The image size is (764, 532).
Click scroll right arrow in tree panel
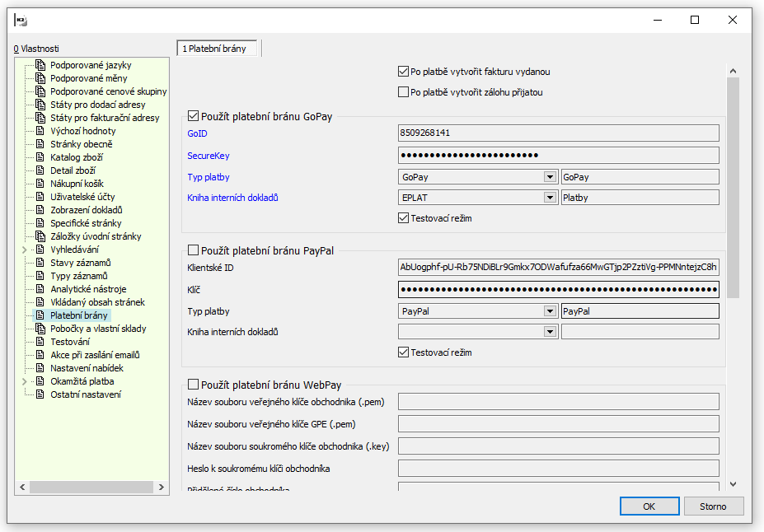(162, 487)
